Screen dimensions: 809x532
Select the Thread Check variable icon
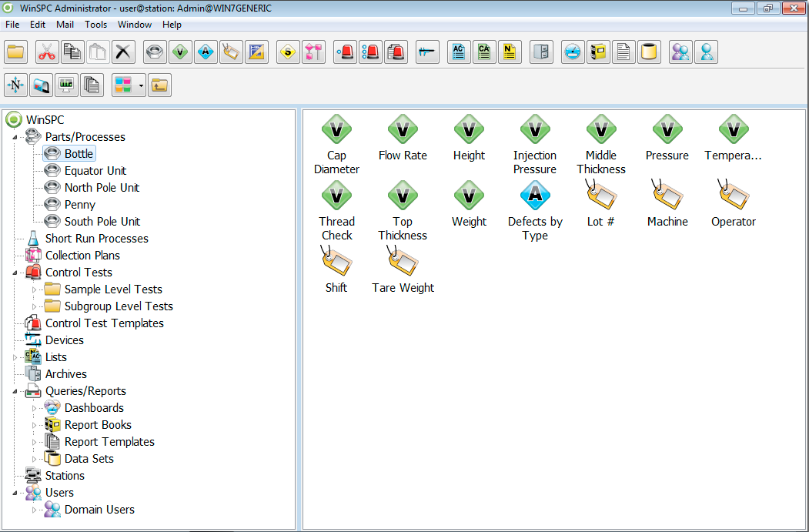point(336,196)
